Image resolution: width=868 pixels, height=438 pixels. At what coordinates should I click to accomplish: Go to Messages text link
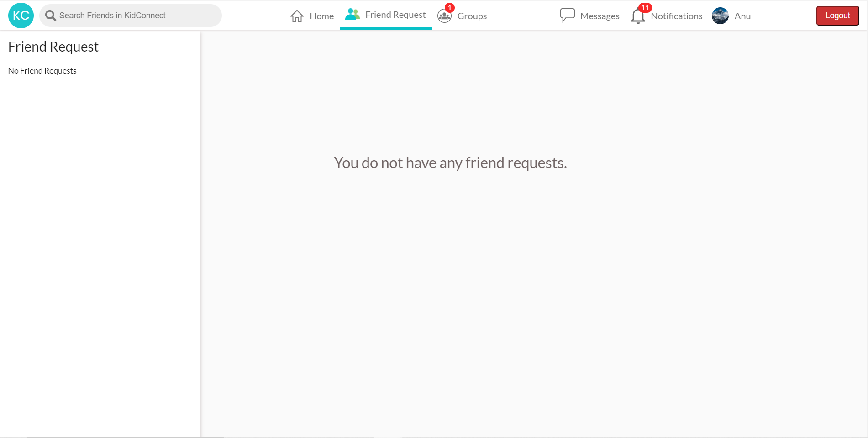(600, 16)
